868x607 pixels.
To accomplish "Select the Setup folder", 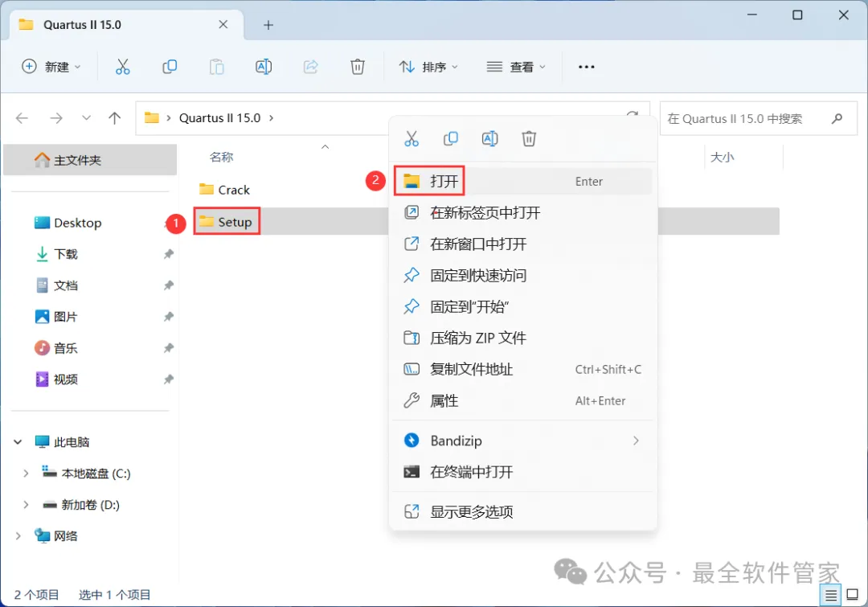I will coord(227,222).
